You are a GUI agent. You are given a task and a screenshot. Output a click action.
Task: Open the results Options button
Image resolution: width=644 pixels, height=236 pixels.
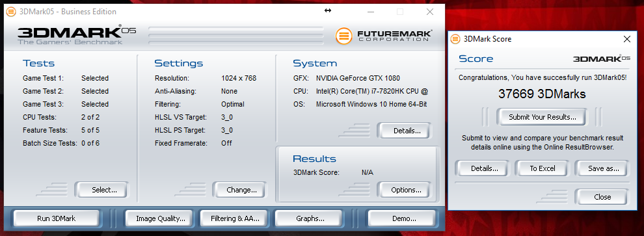tap(404, 190)
